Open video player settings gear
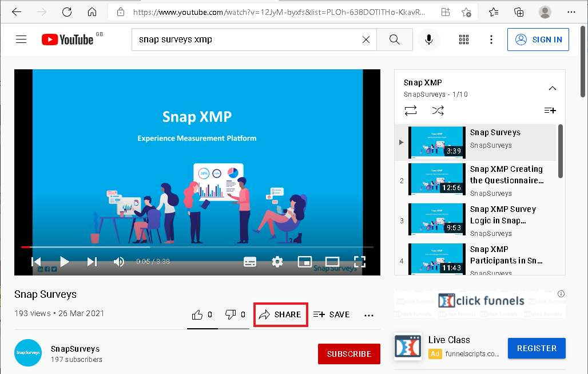588x374 pixels. [x=277, y=261]
